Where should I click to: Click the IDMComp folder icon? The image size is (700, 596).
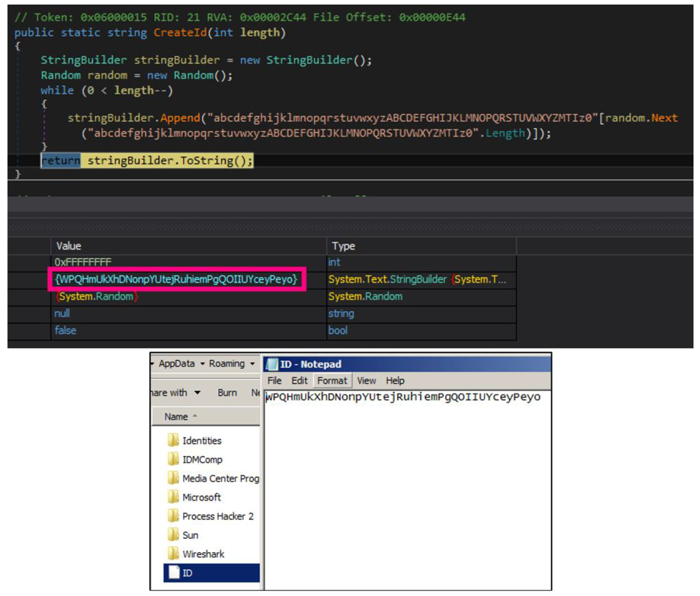click(173, 459)
